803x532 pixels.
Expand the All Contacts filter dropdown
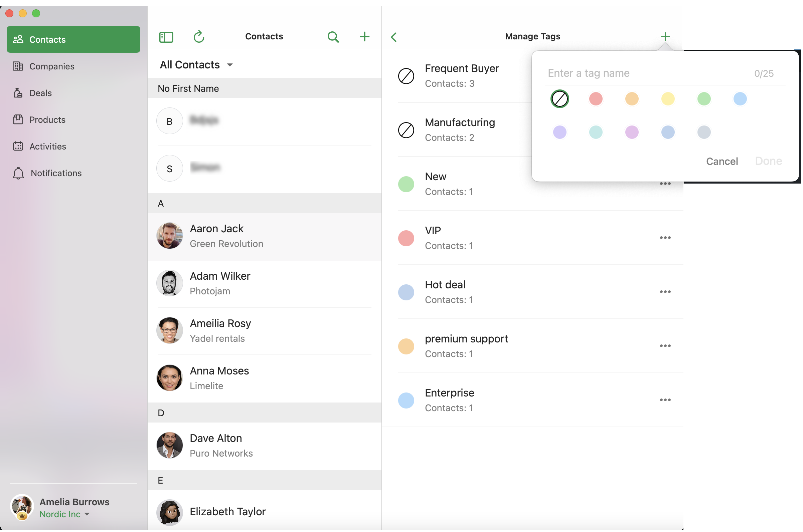pos(196,64)
